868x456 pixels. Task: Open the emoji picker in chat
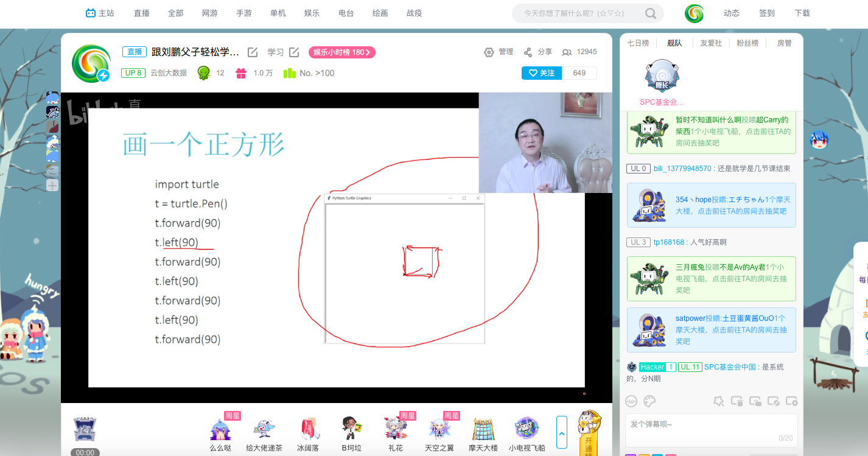tap(631, 401)
